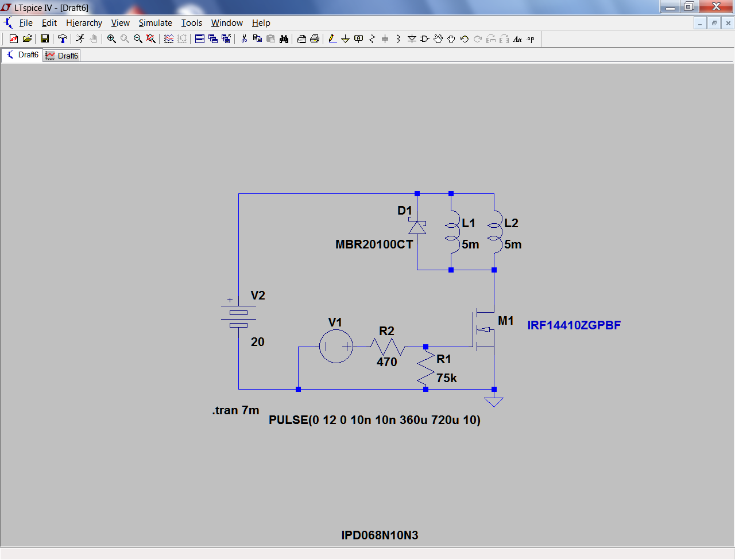
Task: Cascade windows with the cascade icon
Action: pos(213,39)
